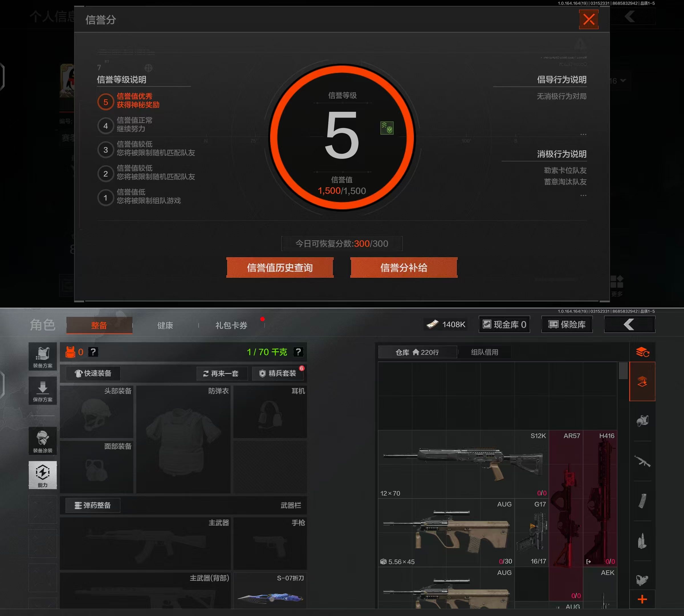
Task: Select reputation level 5 circle indicator
Action: (105, 102)
